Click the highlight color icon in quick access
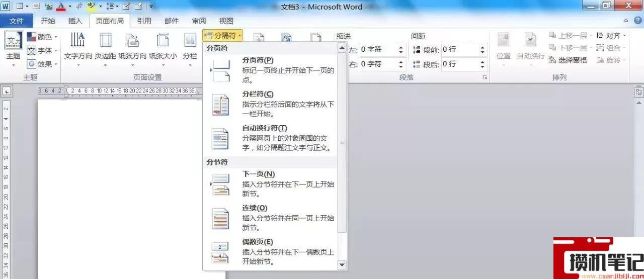This screenshot has height=279, width=644. point(91,7)
